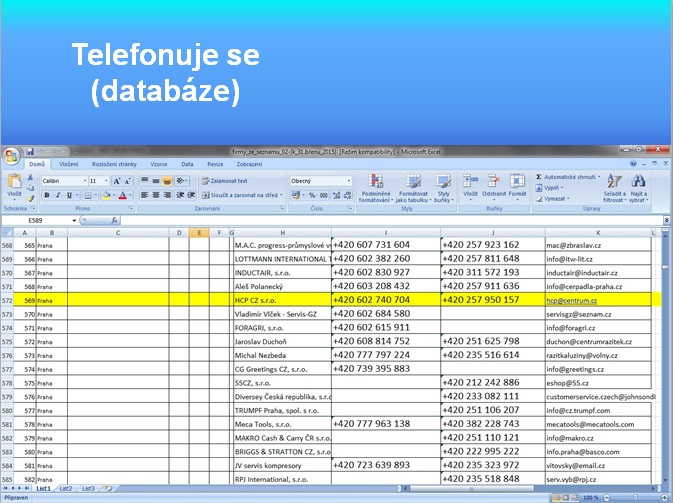673x503 pixels.
Task: Select row 572 header
Action: [x=7, y=300]
